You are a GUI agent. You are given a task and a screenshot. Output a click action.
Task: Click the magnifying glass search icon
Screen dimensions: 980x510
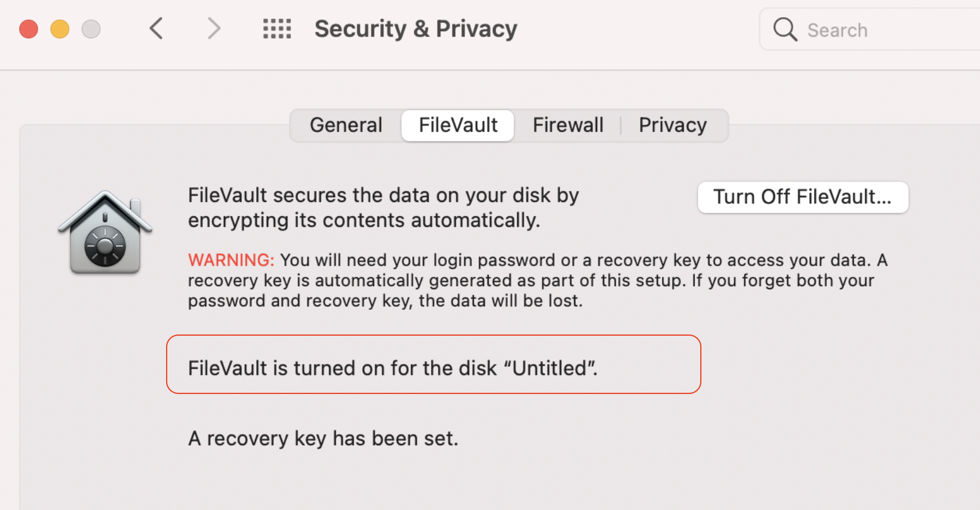click(785, 29)
